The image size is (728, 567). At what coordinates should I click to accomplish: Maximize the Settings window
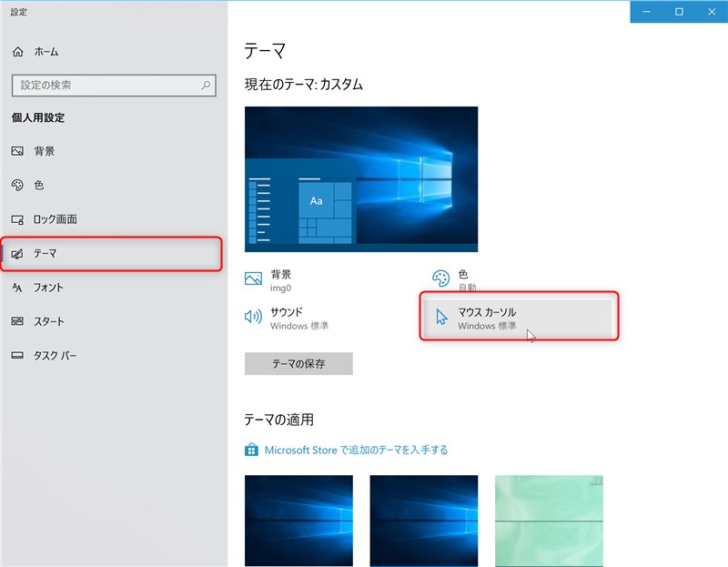tap(679, 12)
